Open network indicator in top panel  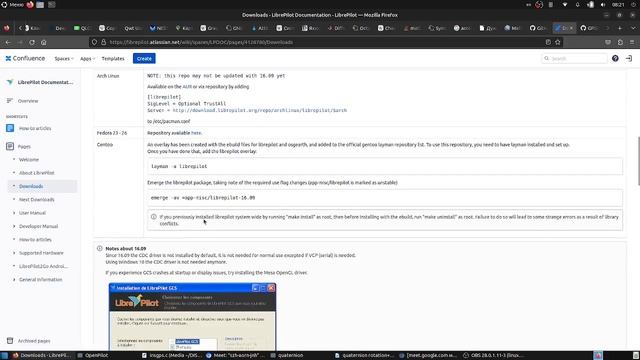pyautogui.click(x=564, y=4)
